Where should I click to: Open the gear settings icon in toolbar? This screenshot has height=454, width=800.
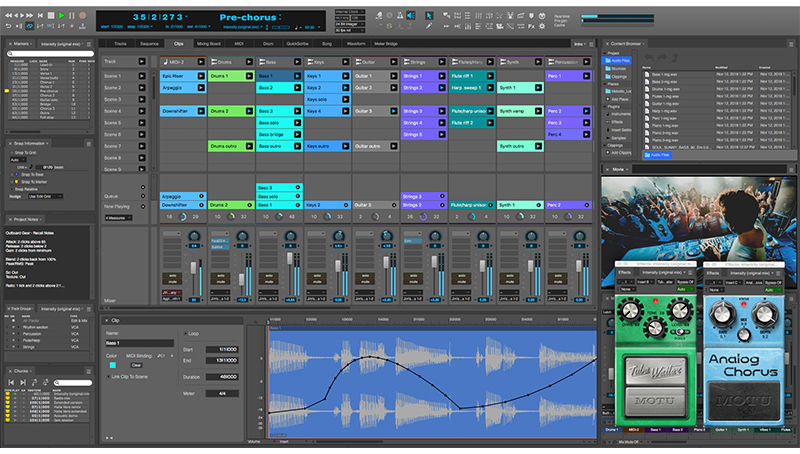tap(542, 26)
